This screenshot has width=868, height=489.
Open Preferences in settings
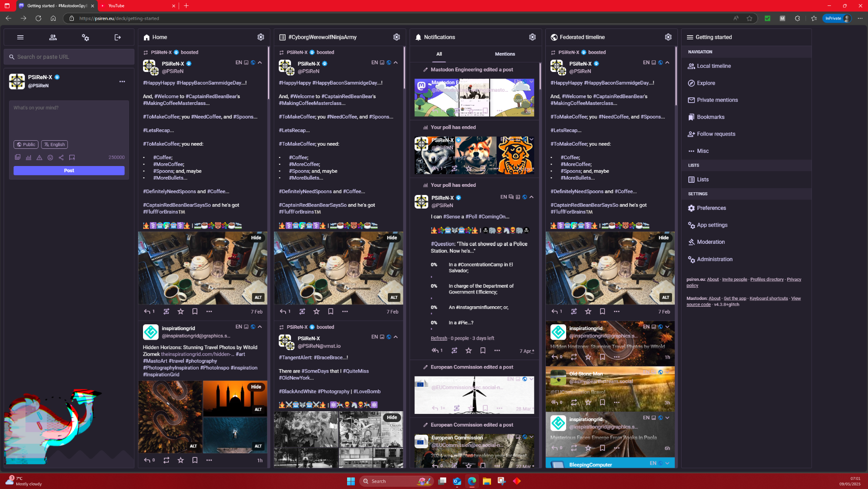click(711, 208)
